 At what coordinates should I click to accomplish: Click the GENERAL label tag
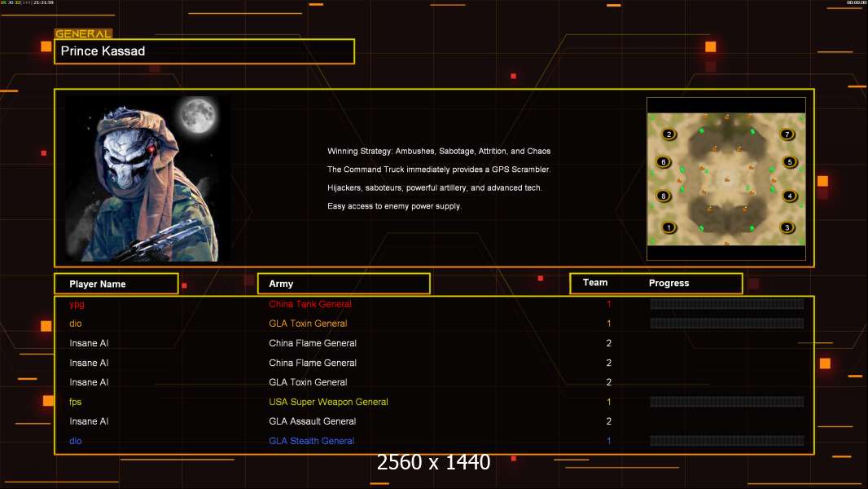83,33
